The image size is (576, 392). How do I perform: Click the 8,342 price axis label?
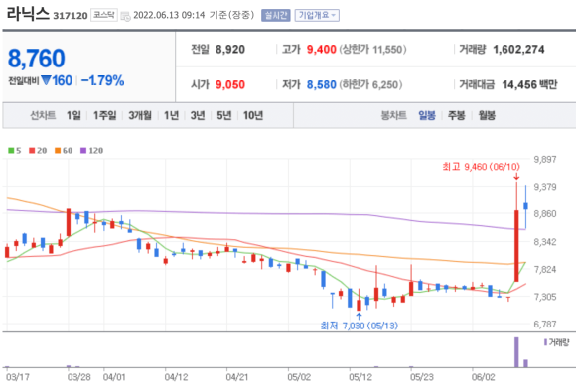545,242
